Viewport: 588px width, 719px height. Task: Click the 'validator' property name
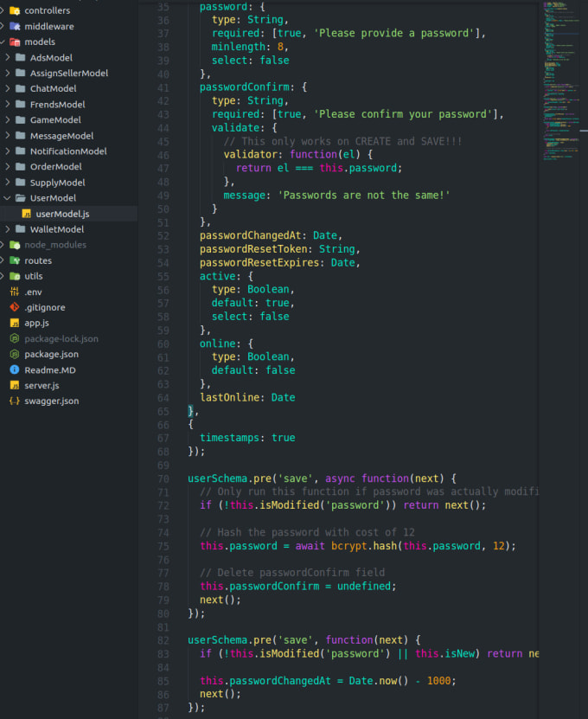coord(250,155)
